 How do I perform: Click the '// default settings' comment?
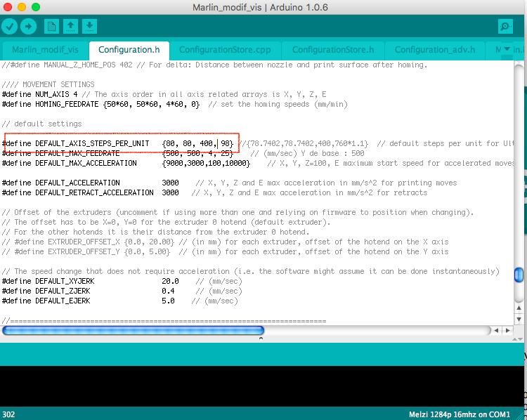pos(42,124)
